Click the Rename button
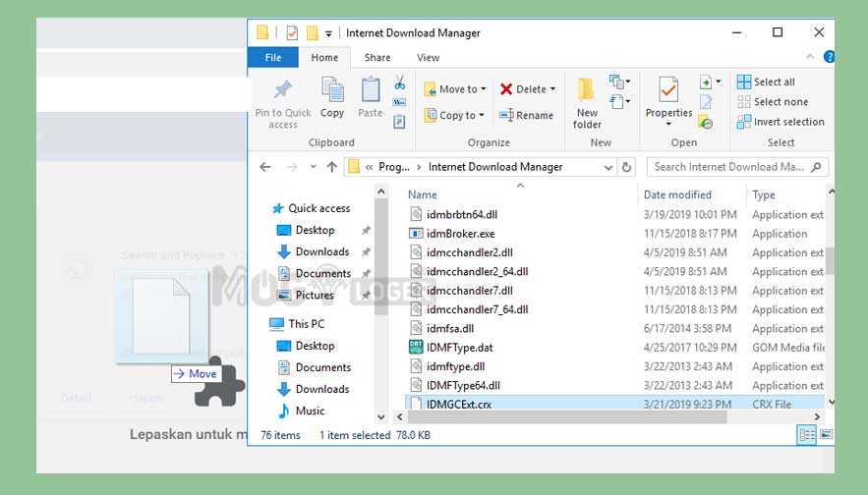868x495 pixels. point(526,115)
